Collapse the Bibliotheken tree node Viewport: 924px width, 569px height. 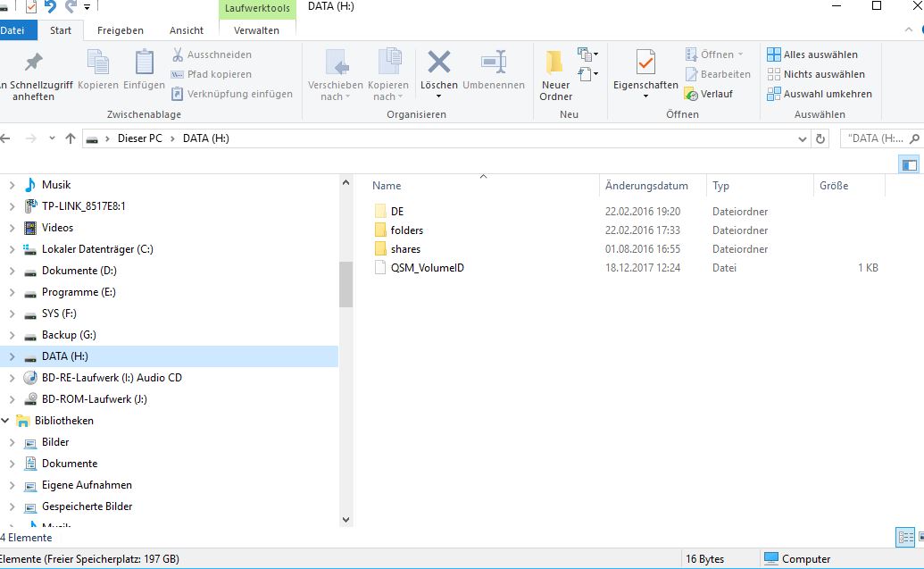[6, 421]
